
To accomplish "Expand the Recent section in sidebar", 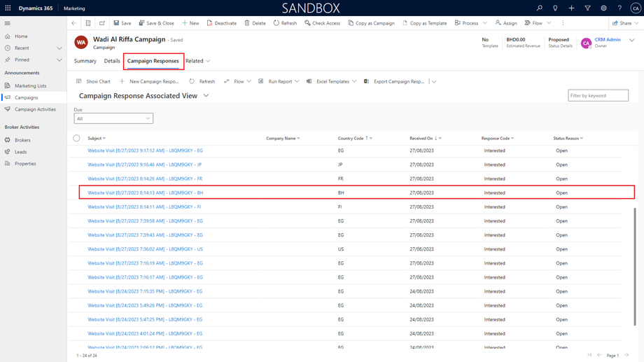I will tap(59, 48).
